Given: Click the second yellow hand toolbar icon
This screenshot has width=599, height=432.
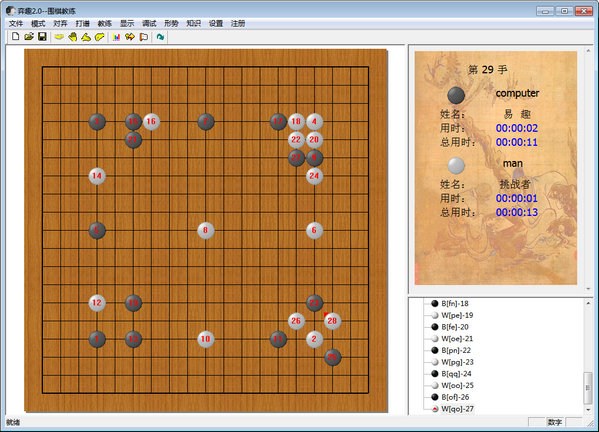Looking at the screenshot, I should 73,37.
